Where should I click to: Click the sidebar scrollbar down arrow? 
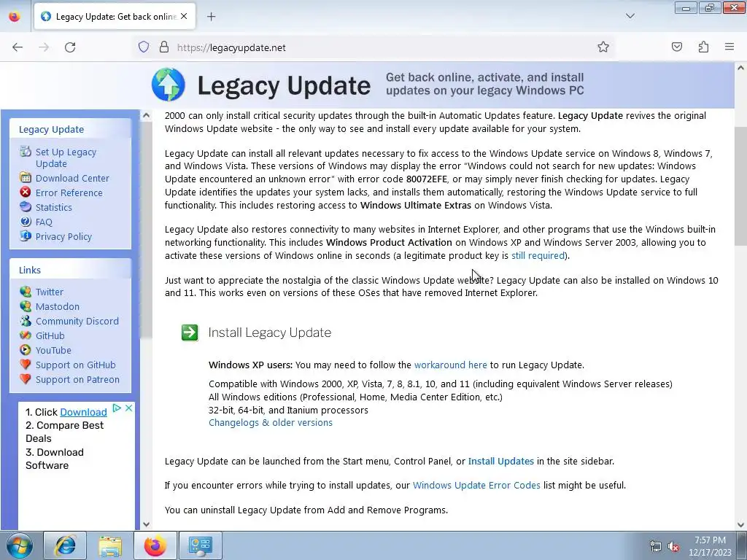coord(146,524)
